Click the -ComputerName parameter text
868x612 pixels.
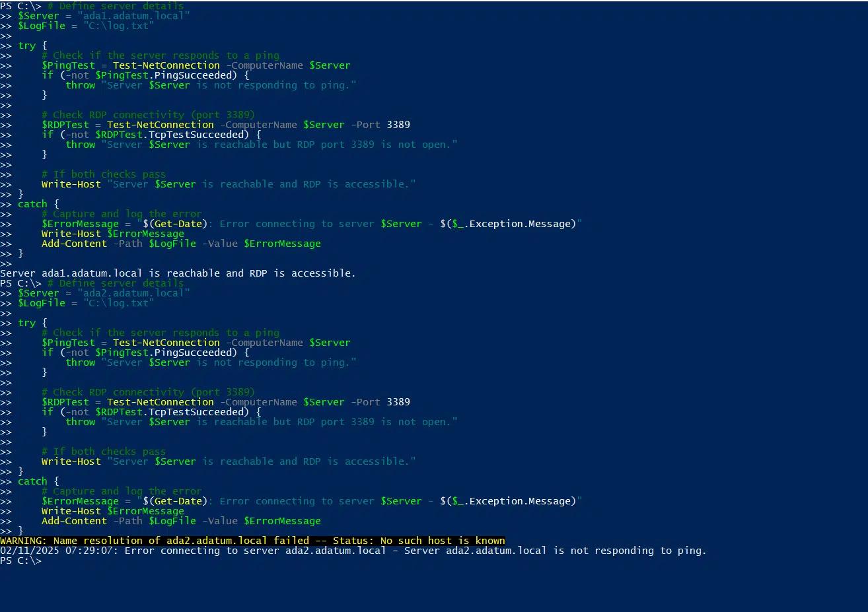pos(264,65)
